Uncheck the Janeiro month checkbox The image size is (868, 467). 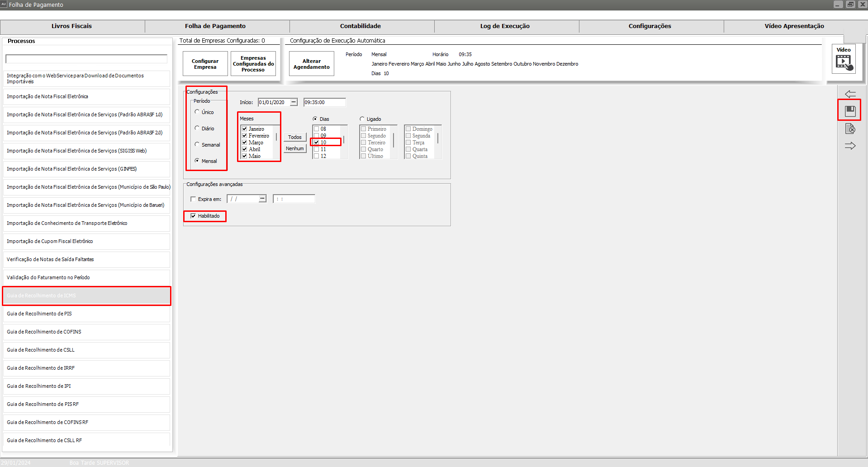[244, 129]
